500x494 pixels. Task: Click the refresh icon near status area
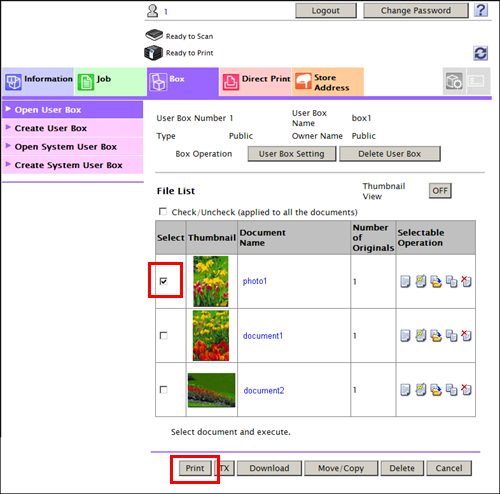[x=480, y=53]
